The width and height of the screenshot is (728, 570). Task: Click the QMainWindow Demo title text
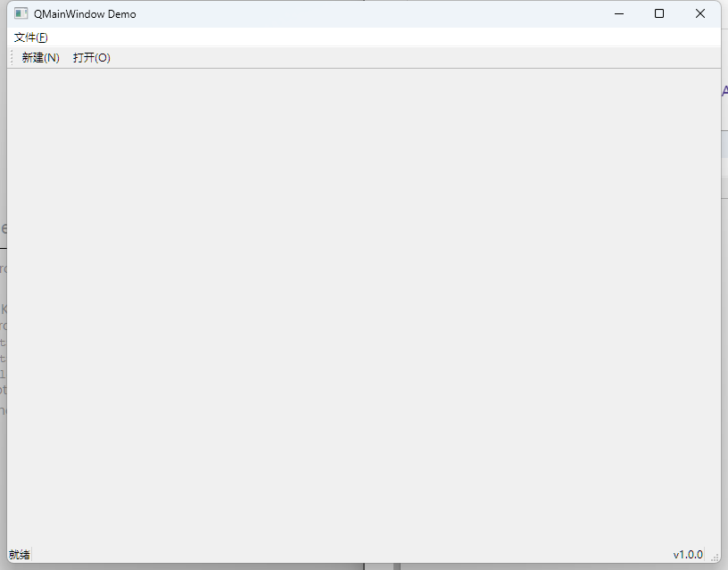(85, 14)
